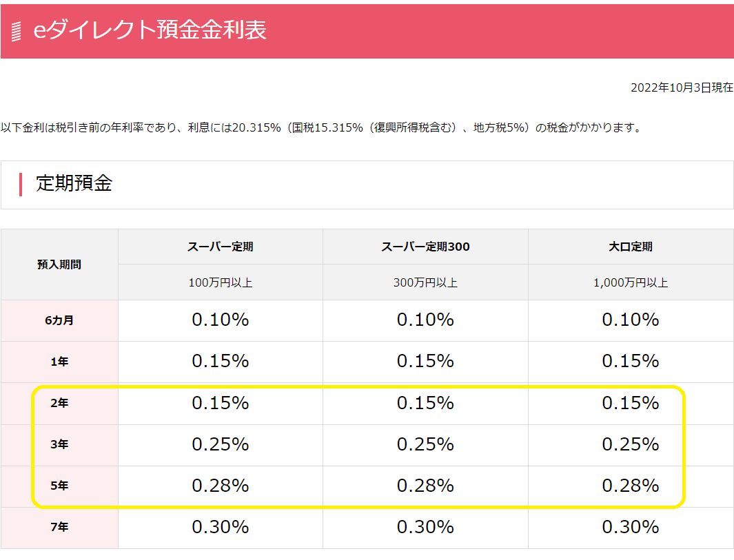Click the tax note starting 以下金利は税引き前

321,127
